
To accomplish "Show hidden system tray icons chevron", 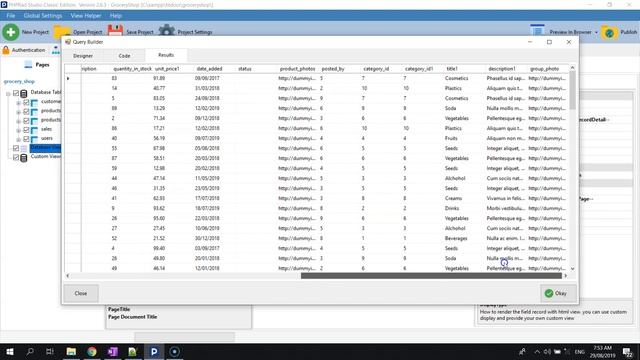I will [537, 351].
